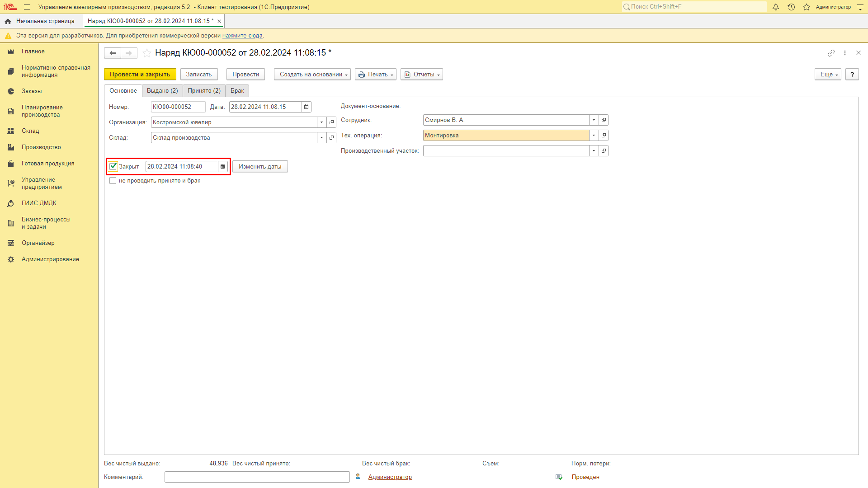Open help with question mark button
This screenshot has width=868, height=488.
click(x=852, y=75)
